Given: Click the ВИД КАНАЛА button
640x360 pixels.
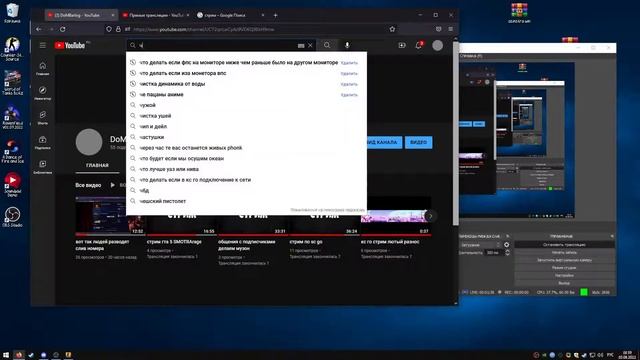Looking at the screenshot, I should coord(384,142).
